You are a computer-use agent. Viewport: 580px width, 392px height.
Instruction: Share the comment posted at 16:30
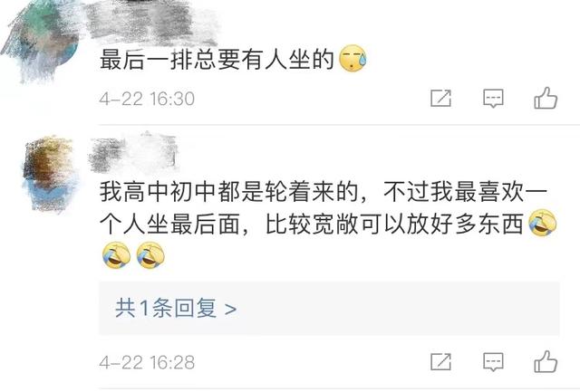tap(440, 99)
